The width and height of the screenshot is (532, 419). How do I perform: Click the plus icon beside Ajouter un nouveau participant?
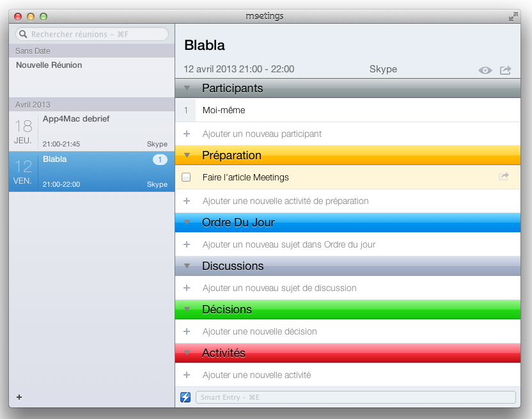point(187,134)
